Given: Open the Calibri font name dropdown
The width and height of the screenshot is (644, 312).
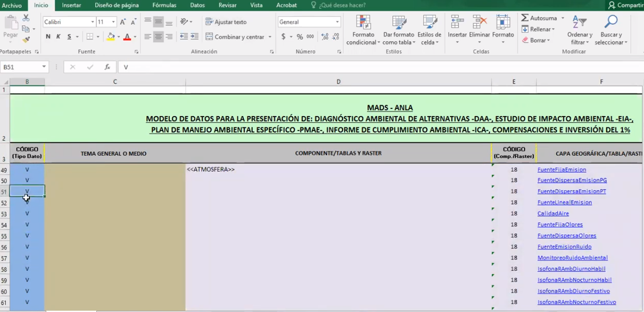Looking at the screenshot, I should click(92, 22).
